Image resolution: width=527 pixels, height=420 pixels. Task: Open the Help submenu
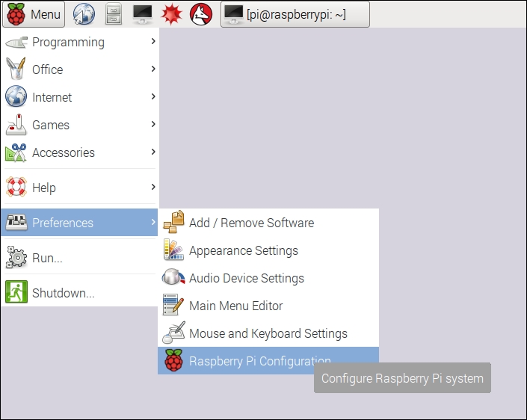[x=80, y=187]
